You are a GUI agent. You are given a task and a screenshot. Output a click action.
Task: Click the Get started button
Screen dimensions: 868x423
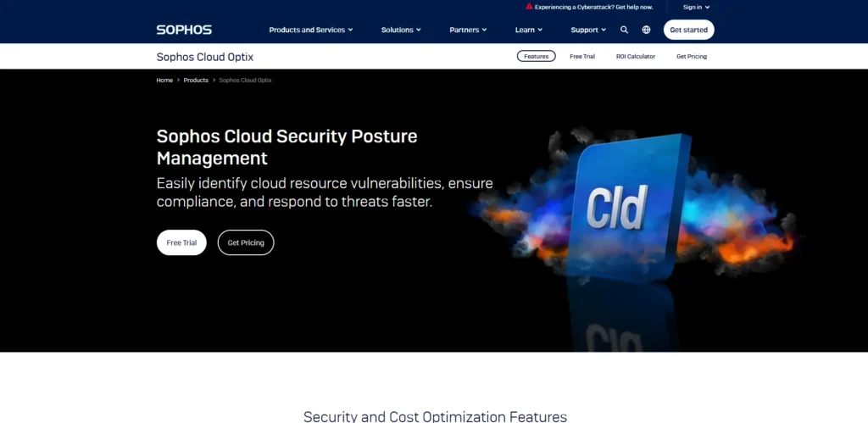pos(688,30)
